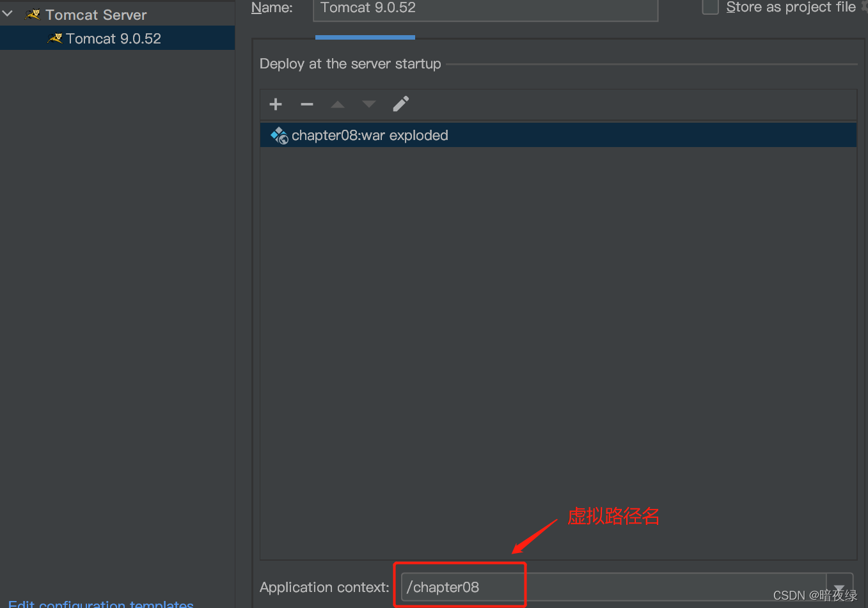Click the chapter08:war exploded artifact icon
The image size is (868, 608).
coord(280,136)
